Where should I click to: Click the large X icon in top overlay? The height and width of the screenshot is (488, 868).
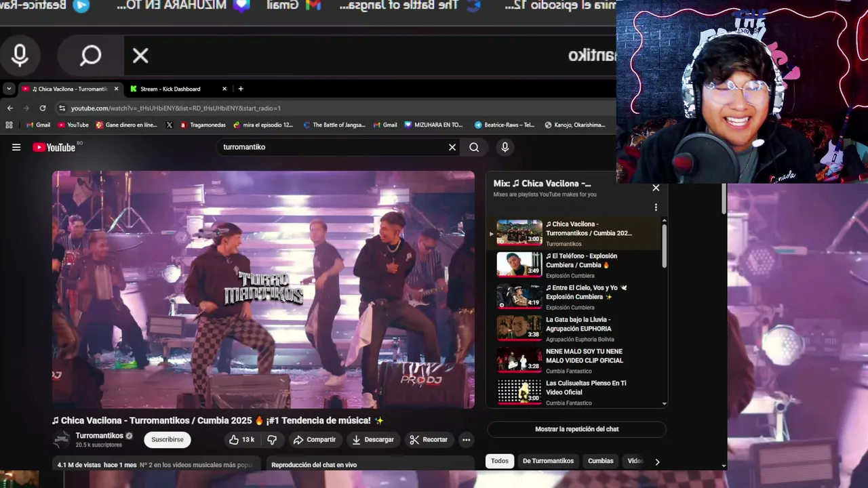pos(140,56)
